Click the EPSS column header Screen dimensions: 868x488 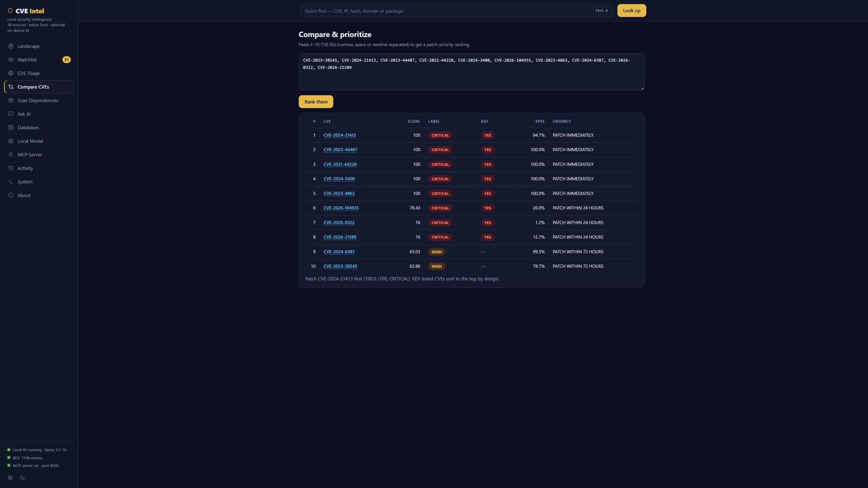point(540,121)
